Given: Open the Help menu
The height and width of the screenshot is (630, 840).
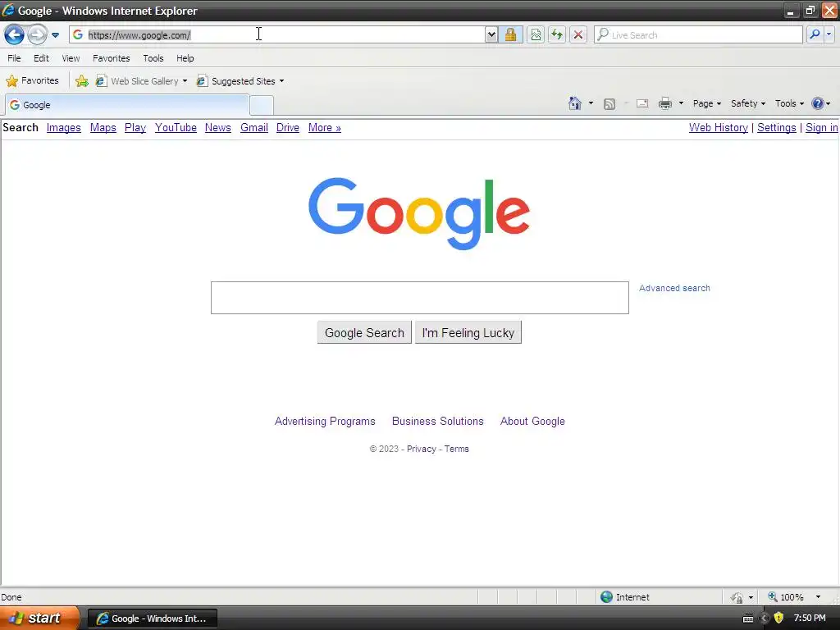Looking at the screenshot, I should coord(185,58).
